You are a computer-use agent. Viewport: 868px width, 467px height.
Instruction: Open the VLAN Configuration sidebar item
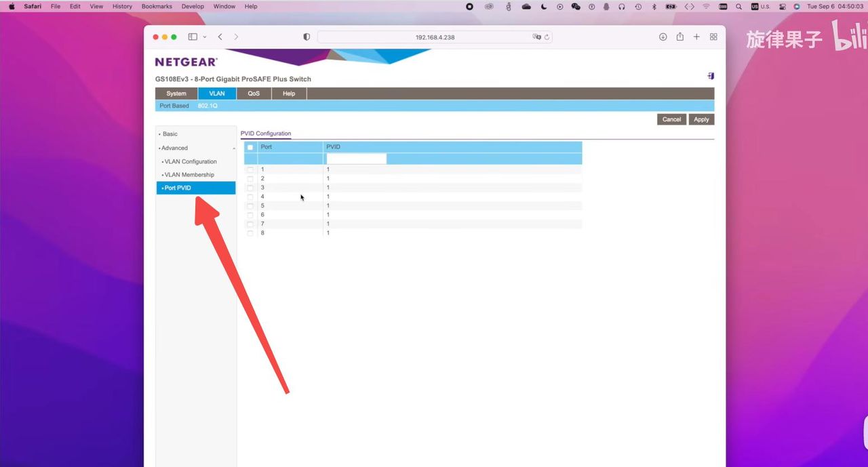191,161
